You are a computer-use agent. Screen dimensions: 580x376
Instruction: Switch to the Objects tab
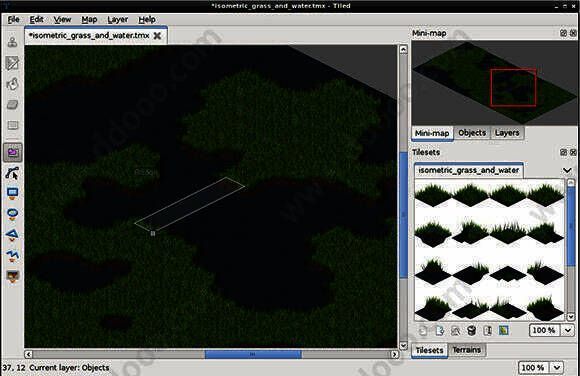pos(472,133)
